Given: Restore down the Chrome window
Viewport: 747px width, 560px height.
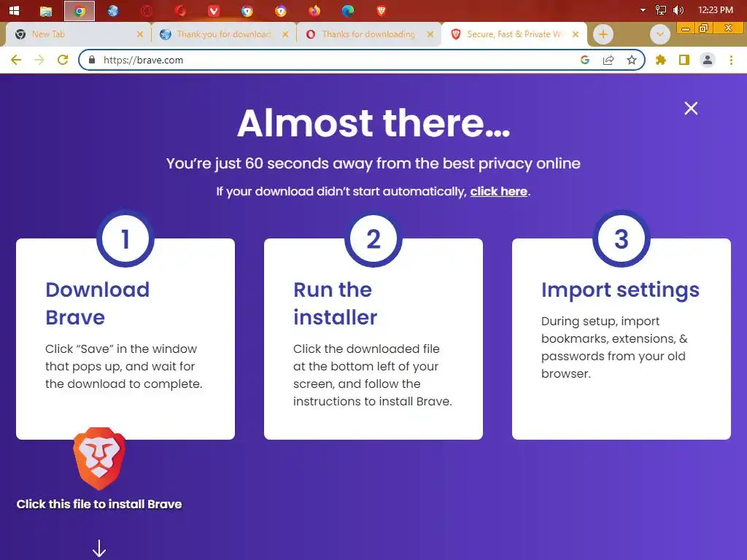Looking at the screenshot, I should coord(703,28).
